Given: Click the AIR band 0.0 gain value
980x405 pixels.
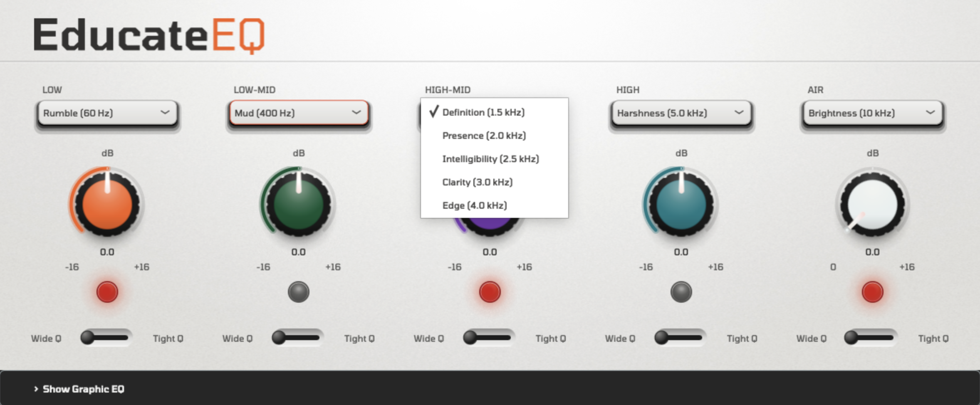Looking at the screenshot, I should click(872, 252).
